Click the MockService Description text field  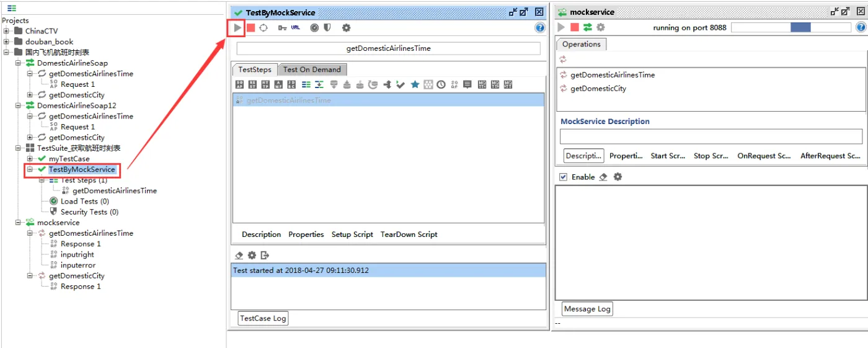tap(711, 136)
